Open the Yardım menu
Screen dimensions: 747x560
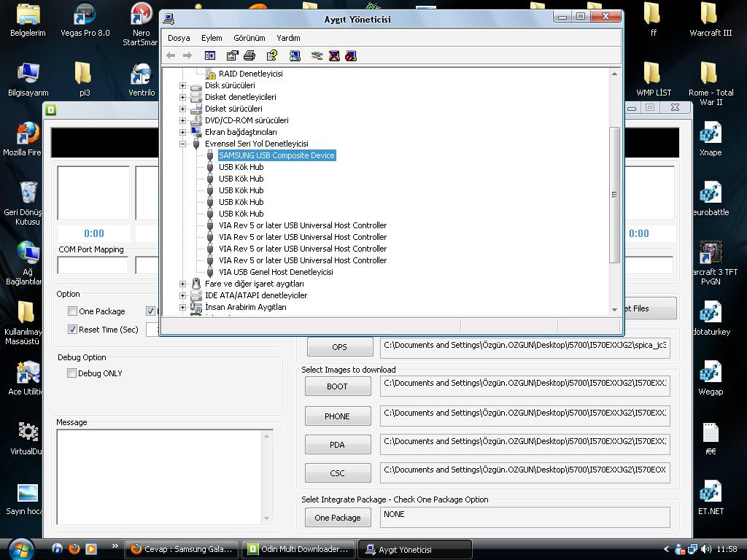tap(288, 38)
